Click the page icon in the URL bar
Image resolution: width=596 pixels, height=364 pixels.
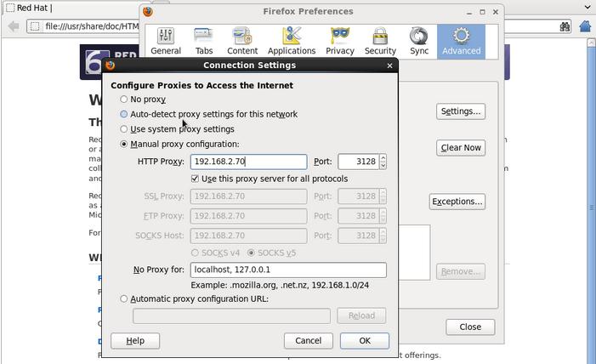35,26
